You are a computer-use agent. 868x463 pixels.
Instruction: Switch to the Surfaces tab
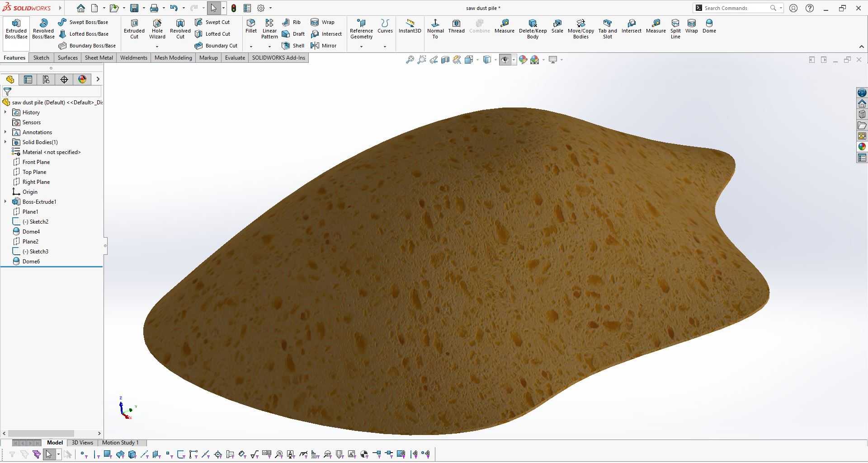click(68, 58)
